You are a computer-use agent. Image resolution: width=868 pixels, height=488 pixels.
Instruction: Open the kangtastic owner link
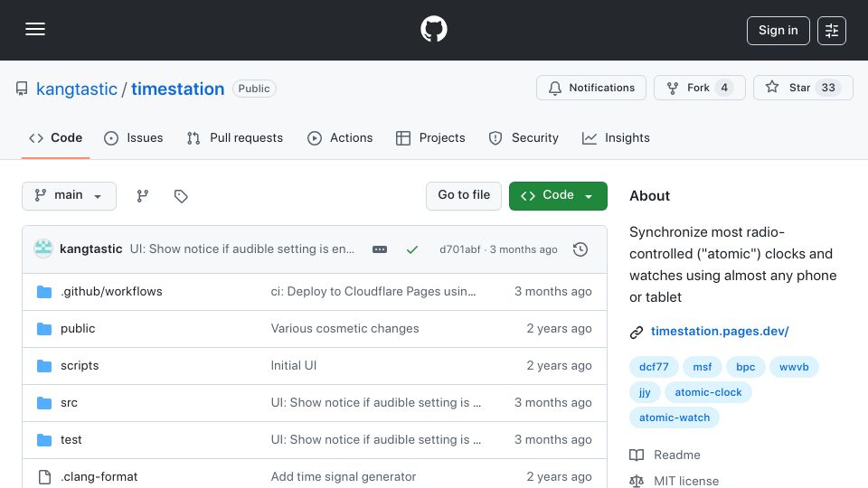tap(77, 89)
